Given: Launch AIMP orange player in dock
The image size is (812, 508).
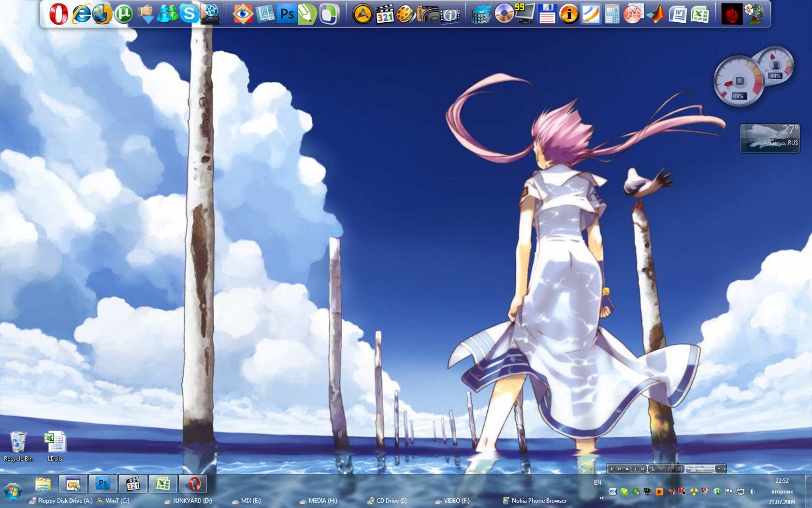Looking at the screenshot, I should (362, 14).
